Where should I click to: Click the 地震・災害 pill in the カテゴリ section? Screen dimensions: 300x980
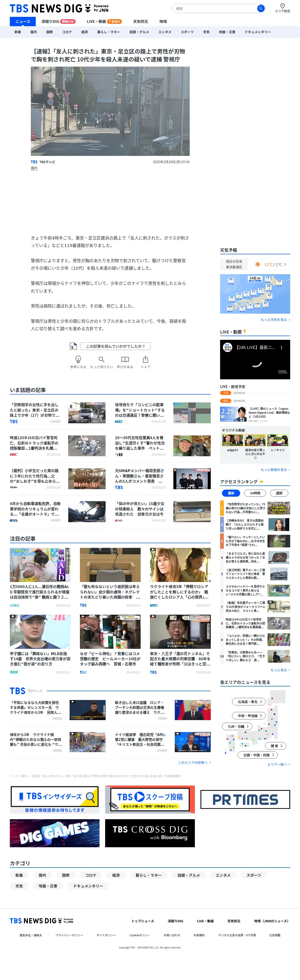click(48, 886)
